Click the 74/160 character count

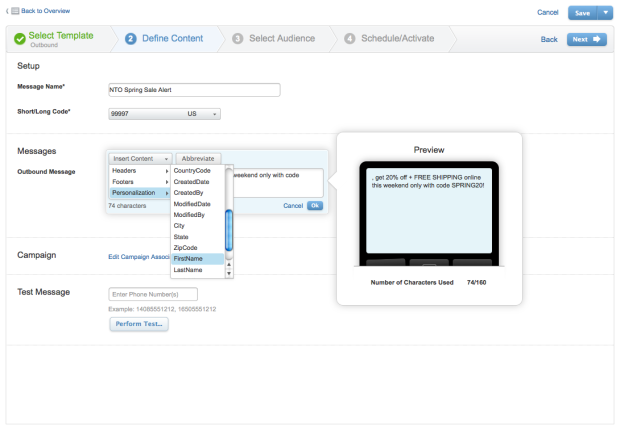coord(476,282)
